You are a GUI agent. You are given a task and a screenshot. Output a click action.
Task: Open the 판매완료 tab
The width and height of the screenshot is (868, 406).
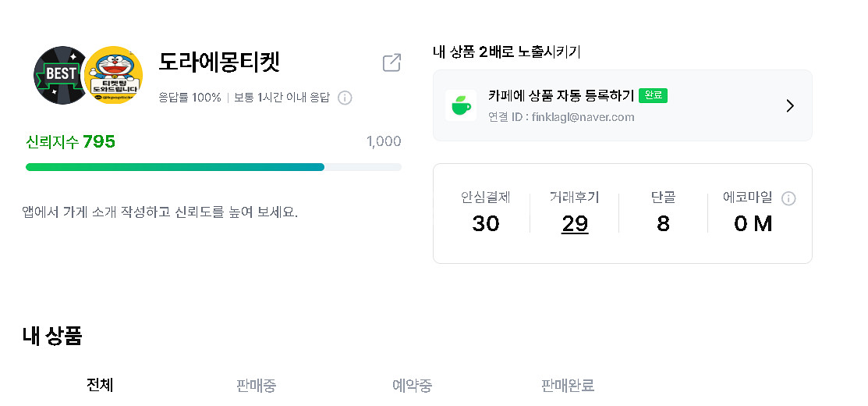coord(568,385)
